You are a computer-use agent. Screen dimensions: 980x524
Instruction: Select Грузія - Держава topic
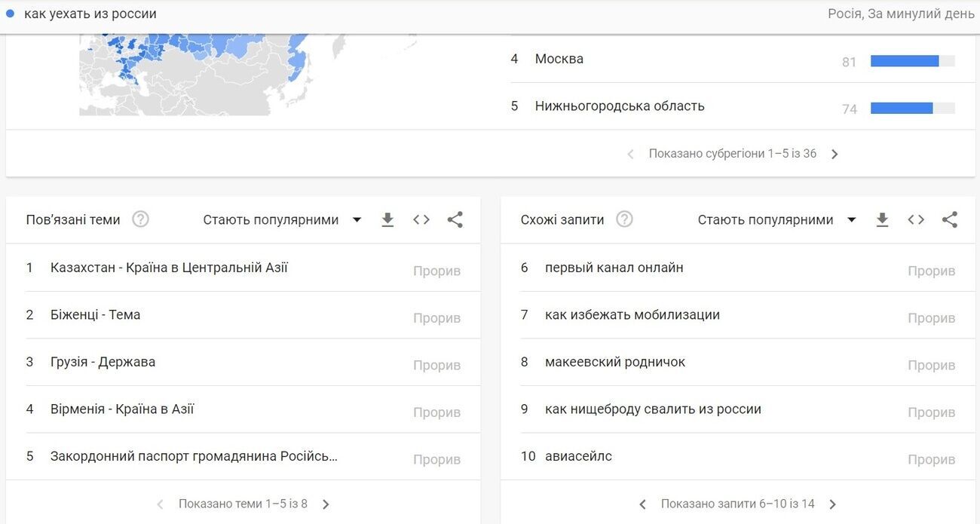103,362
